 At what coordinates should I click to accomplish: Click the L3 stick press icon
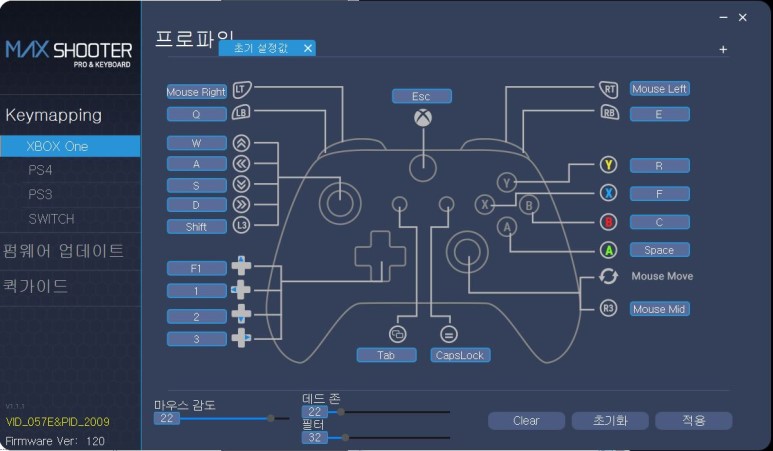pyautogui.click(x=242, y=225)
